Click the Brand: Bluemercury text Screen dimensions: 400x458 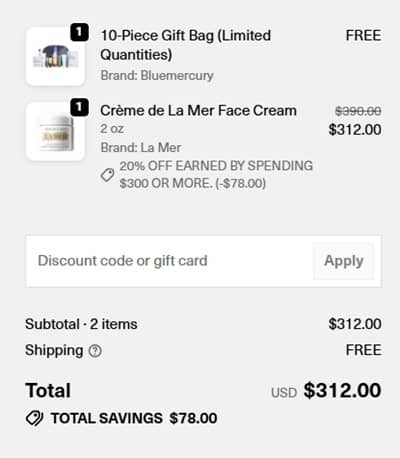157,76
